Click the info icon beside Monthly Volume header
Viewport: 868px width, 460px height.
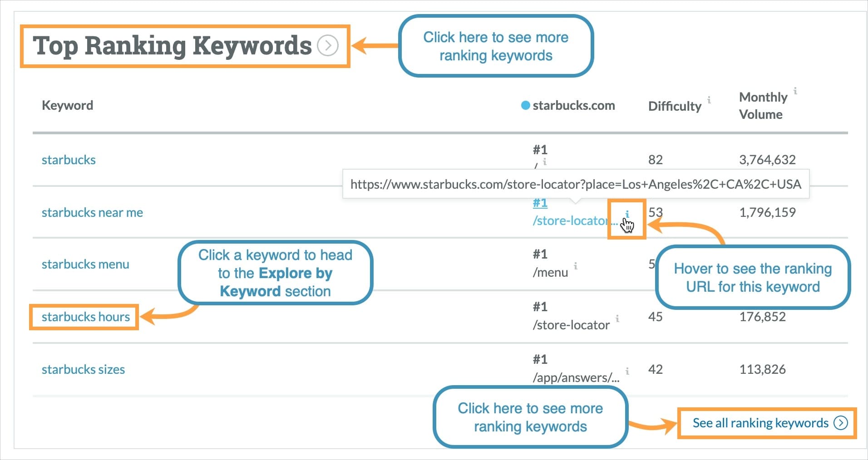795,90
